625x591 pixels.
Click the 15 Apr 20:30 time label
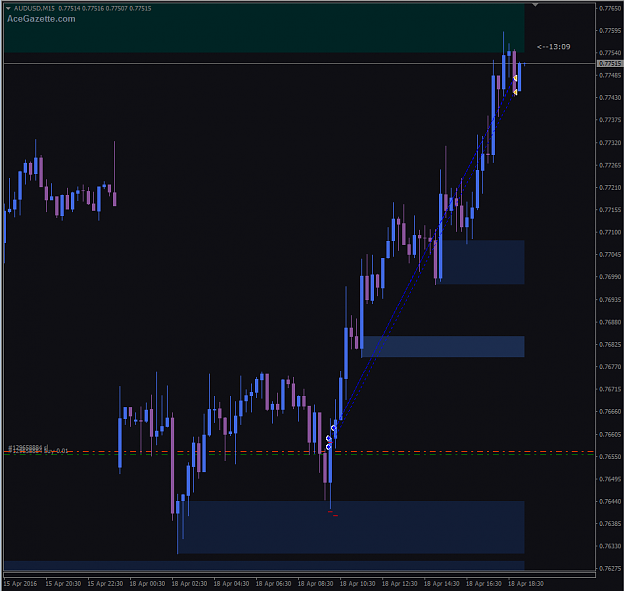click(63, 583)
